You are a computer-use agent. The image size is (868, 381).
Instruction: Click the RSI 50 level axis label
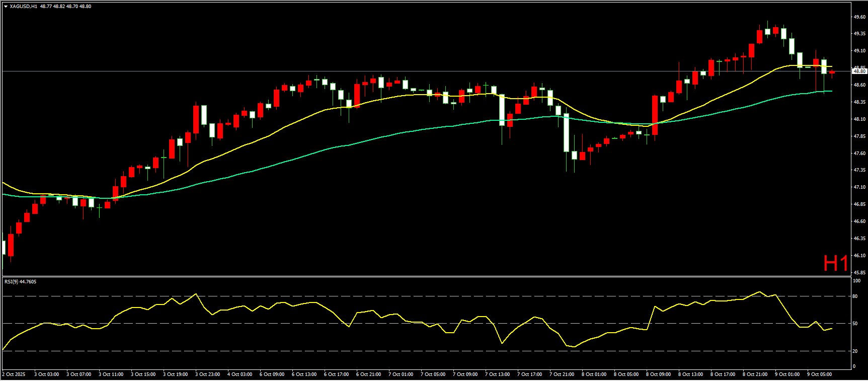click(x=855, y=324)
